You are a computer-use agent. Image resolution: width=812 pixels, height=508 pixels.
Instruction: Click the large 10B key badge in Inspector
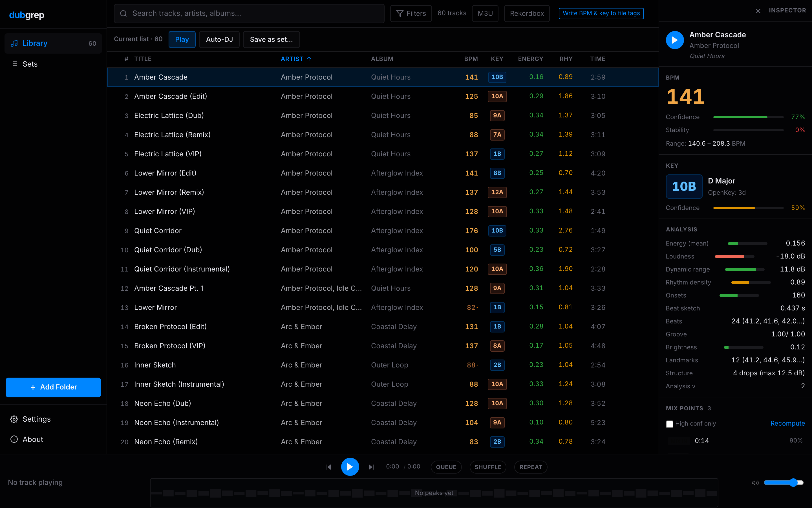click(684, 187)
